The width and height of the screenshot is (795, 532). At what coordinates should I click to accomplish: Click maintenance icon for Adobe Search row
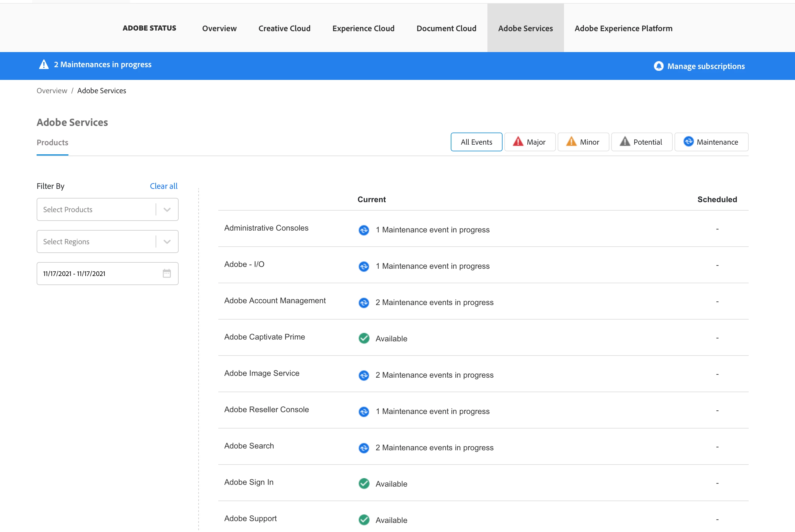[364, 448]
